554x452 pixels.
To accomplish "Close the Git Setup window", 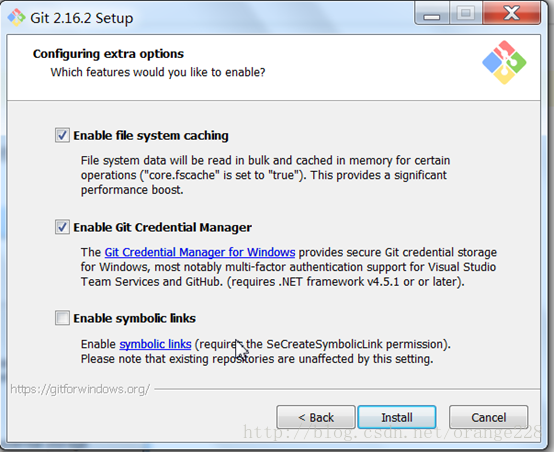I will click(x=511, y=13).
